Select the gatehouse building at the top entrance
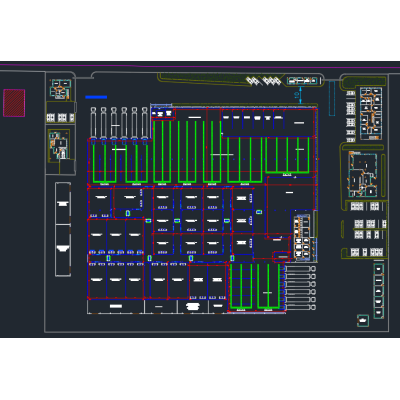Screen dimensions: 400x400 click(x=302, y=81)
